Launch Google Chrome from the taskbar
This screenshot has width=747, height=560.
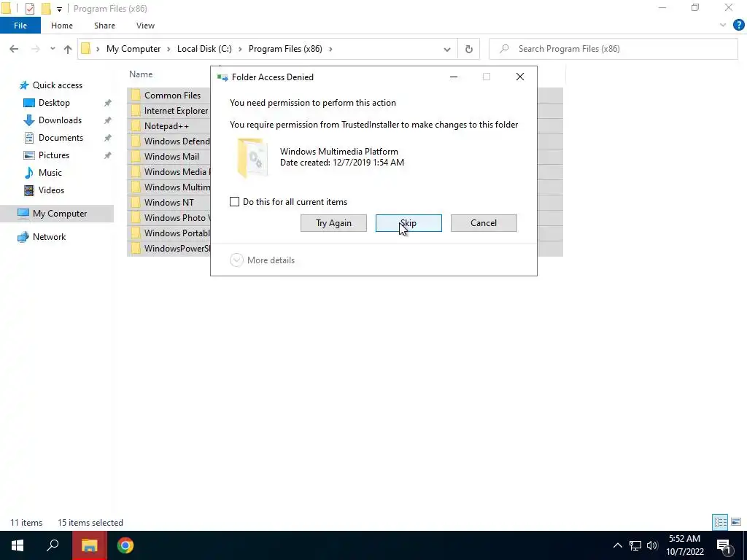tap(125, 545)
